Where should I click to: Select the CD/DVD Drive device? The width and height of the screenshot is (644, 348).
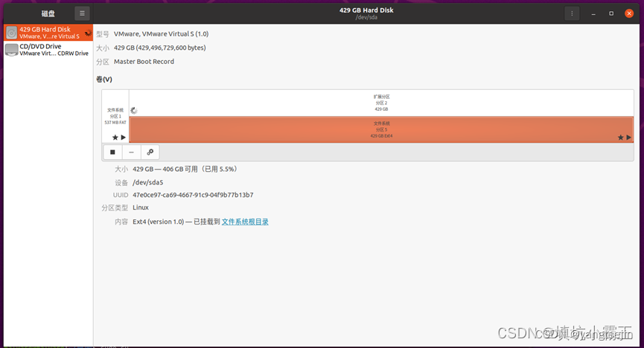click(x=48, y=50)
